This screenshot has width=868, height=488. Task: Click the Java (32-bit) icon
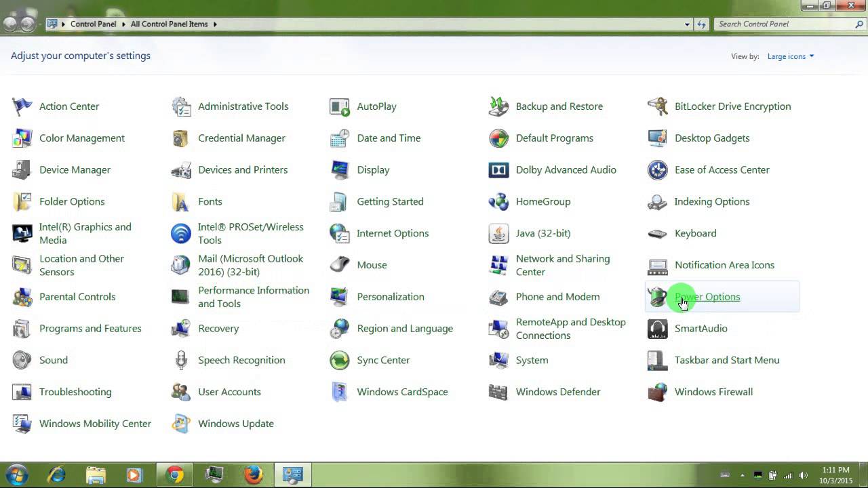tap(498, 233)
